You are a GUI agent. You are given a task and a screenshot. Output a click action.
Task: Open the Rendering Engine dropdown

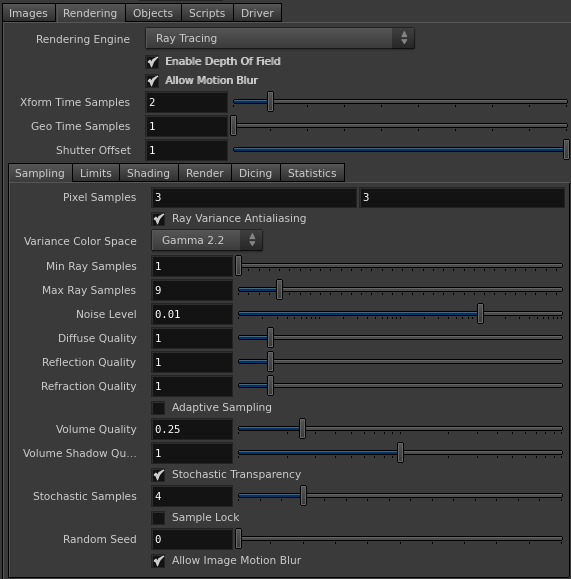click(x=280, y=38)
